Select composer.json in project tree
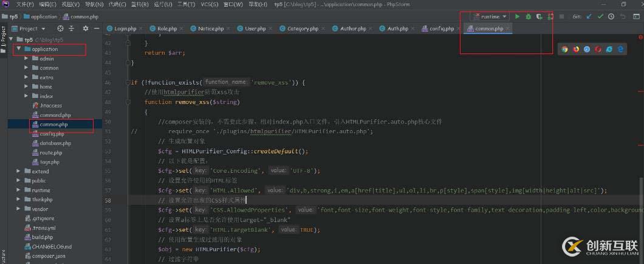644x264 pixels. (x=49, y=255)
